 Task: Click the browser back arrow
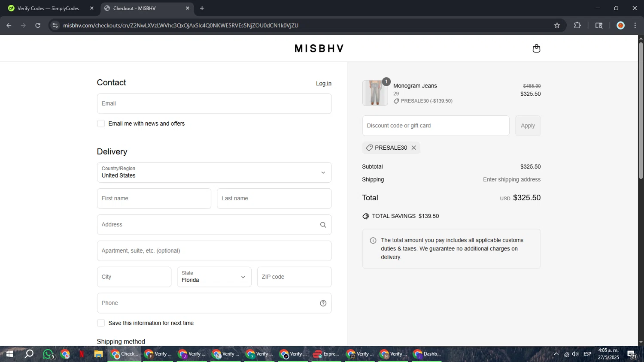pos(9,25)
